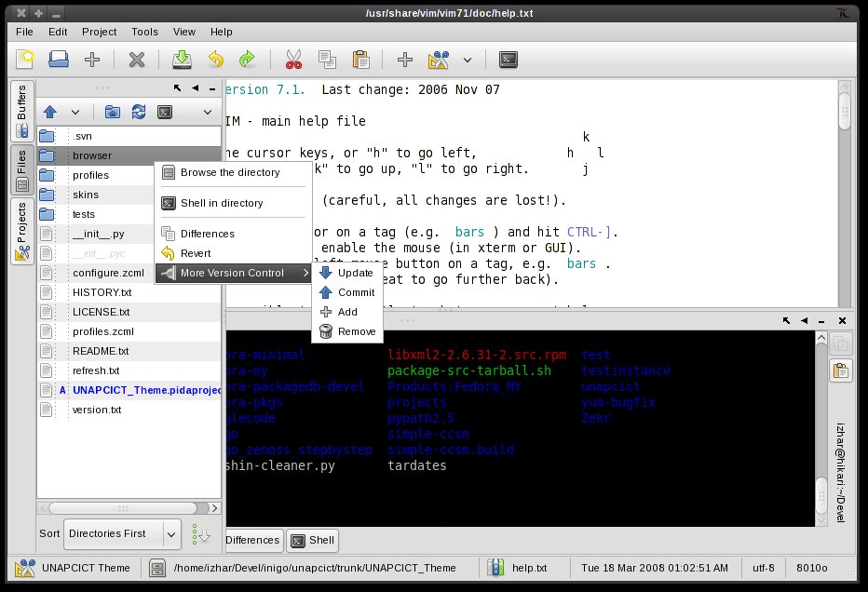This screenshot has height=592, width=868.
Task: Switch to the Differences bottom tab
Action: point(253,541)
